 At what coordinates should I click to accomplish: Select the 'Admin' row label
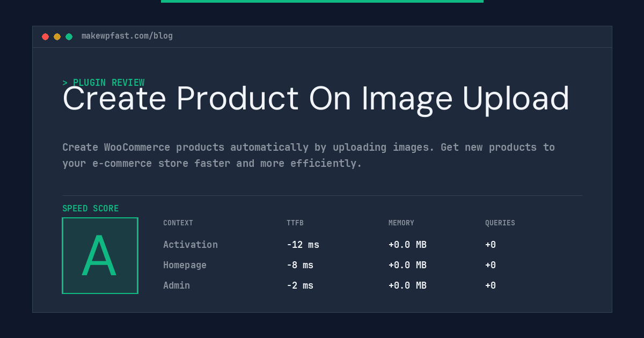click(177, 285)
